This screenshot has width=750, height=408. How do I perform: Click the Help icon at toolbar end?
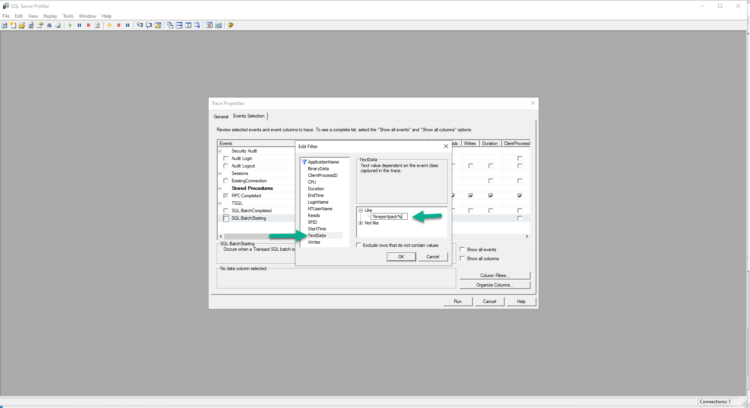coord(230,25)
